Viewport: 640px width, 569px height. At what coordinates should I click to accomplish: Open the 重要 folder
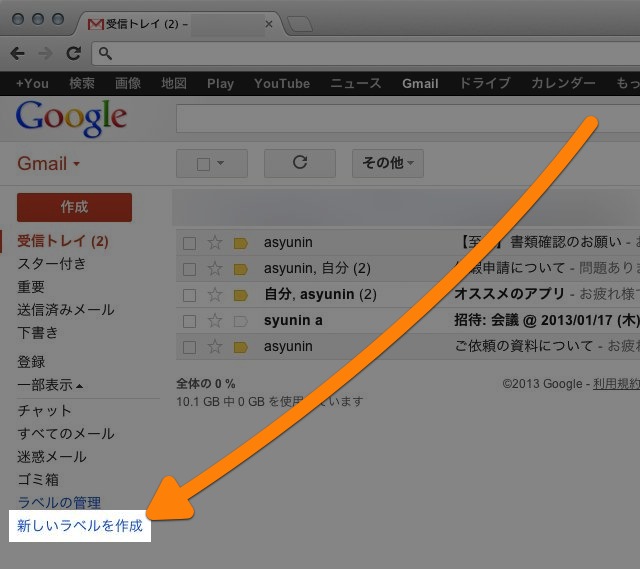tap(31, 287)
